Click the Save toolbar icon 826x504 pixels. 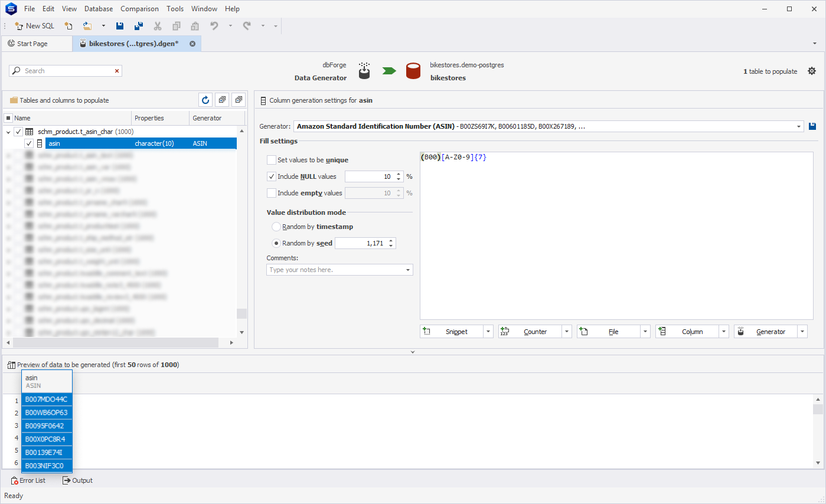coord(120,26)
